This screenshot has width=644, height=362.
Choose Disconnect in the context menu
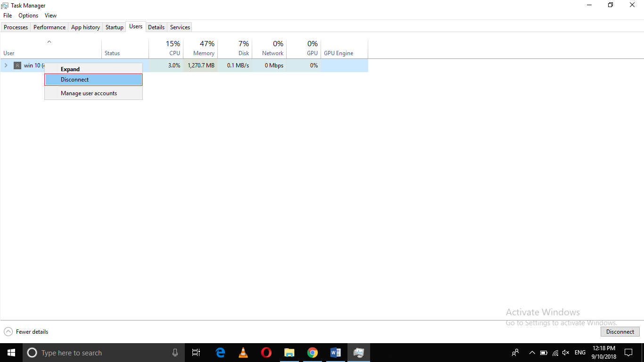coord(74,79)
